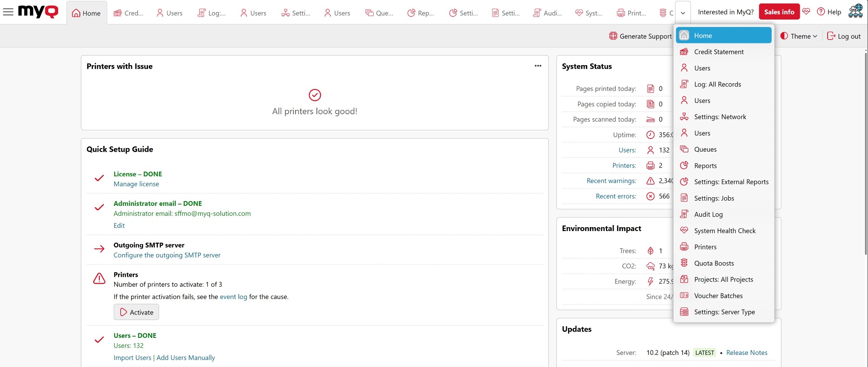Click the Uptime clock icon
Viewport: 868px width, 367px height.
point(650,135)
